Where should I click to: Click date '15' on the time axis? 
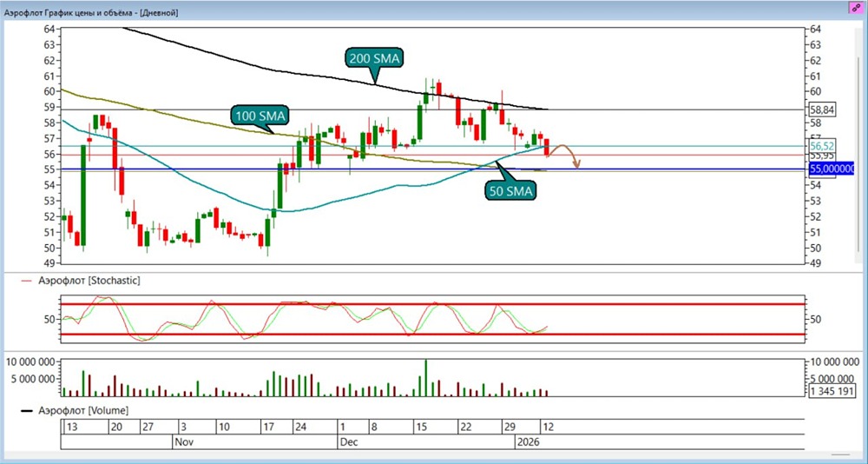(422, 428)
